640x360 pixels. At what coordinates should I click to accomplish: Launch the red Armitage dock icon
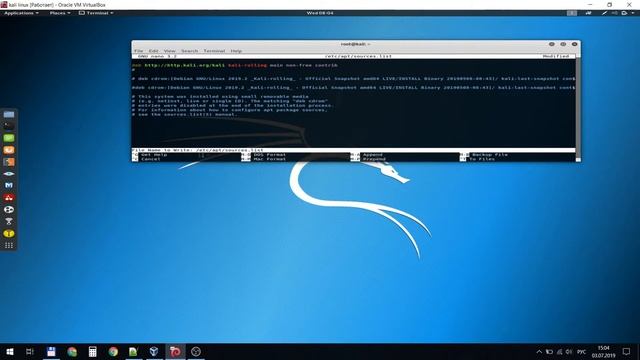pos(9,198)
